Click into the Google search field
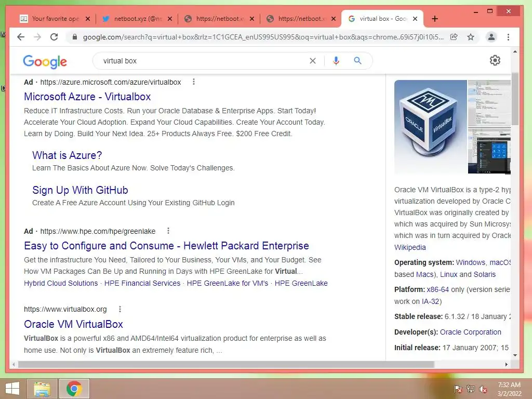This screenshot has width=532, height=399. (204, 61)
